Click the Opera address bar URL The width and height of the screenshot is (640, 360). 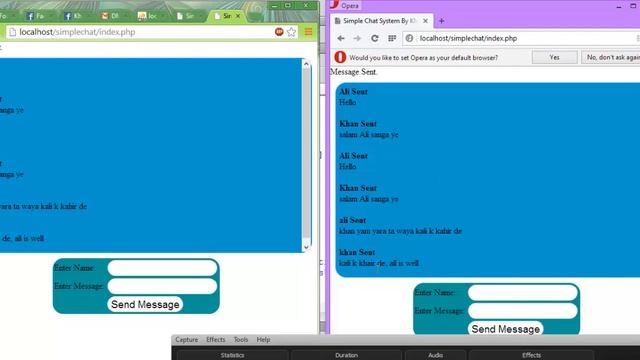(x=468, y=38)
